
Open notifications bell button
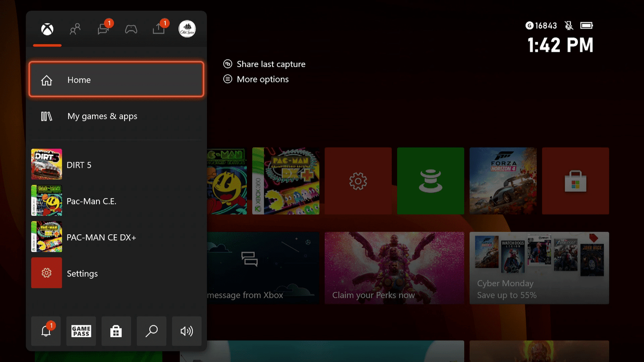tap(46, 331)
